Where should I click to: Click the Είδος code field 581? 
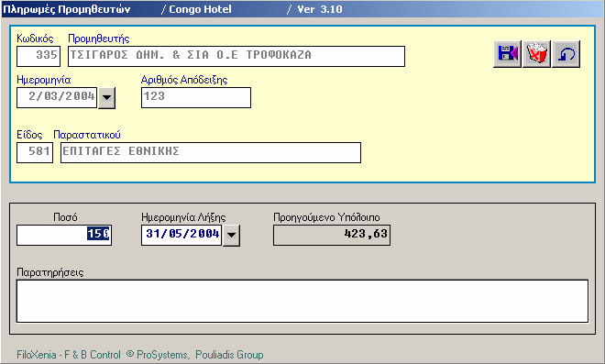[x=35, y=152]
